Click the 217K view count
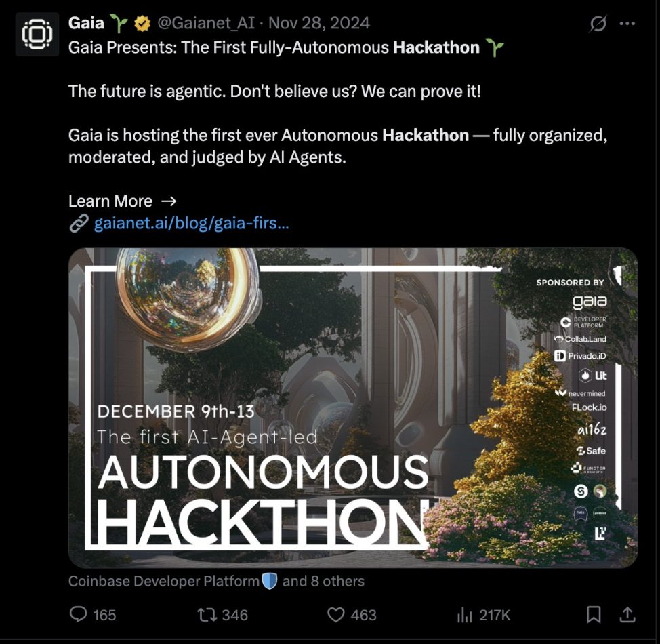 [495, 615]
